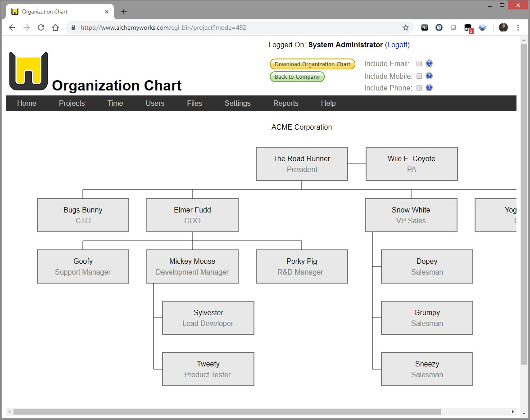Open the Chrome three-dot menu
This screenshot has width=530, height=420.
(x=518, y=28)
